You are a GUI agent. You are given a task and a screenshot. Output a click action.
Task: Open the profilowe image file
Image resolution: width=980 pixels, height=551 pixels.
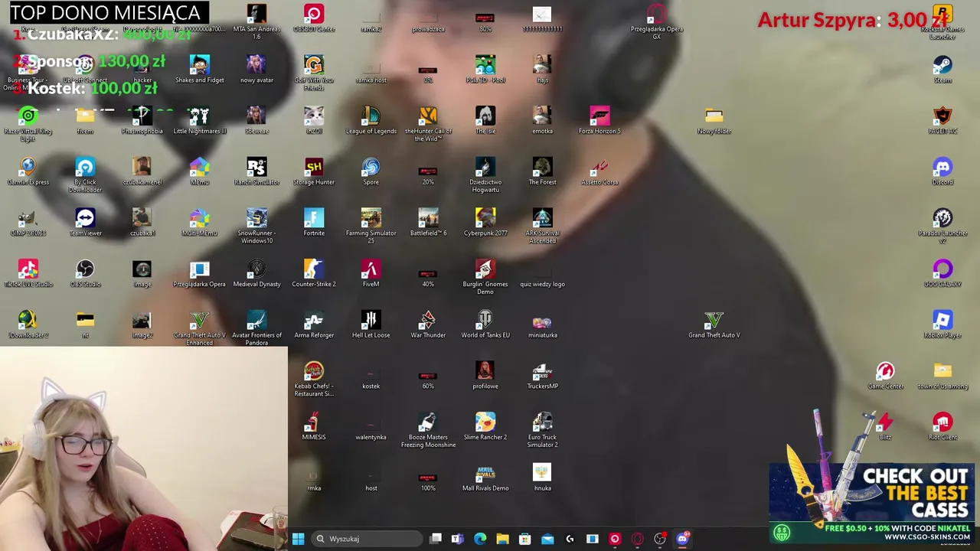point(485,375)
